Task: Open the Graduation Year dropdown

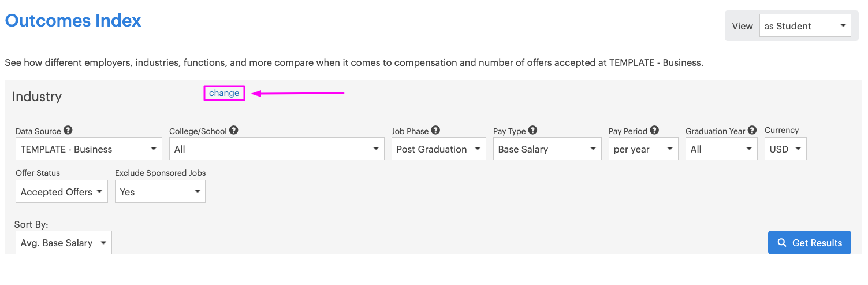Action: 721,149
